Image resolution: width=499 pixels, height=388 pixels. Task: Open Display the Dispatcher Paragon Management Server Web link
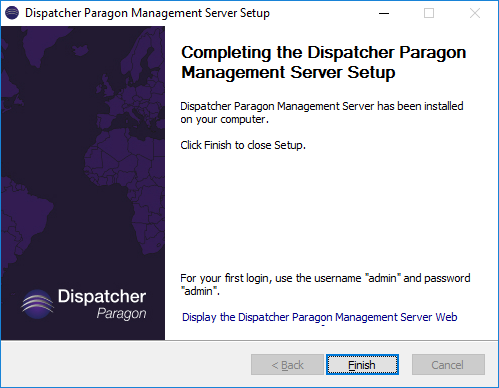[x=320, y=317]
